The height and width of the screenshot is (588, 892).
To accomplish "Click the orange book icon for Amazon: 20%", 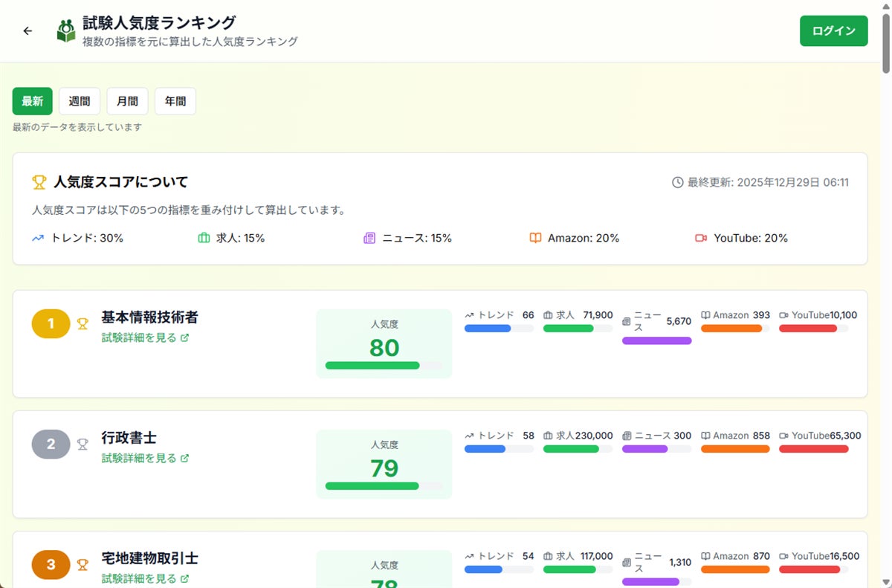I will coord(535,239).
